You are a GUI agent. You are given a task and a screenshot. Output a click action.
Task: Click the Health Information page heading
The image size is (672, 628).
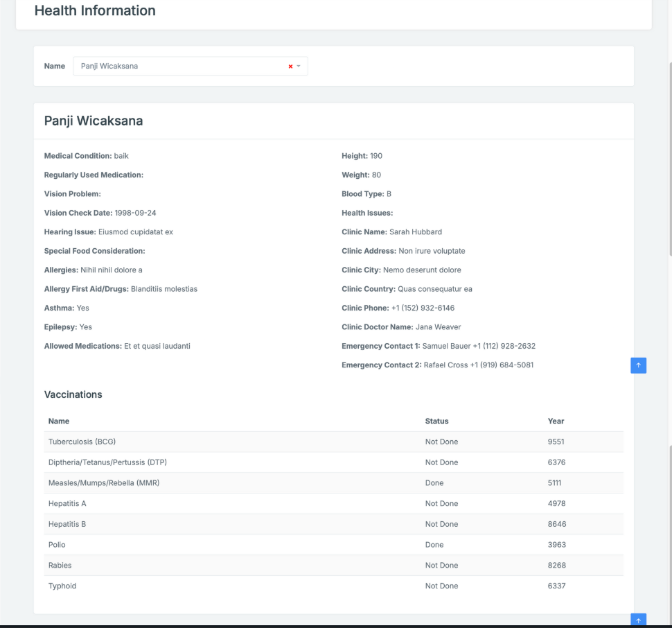point(95,11)
